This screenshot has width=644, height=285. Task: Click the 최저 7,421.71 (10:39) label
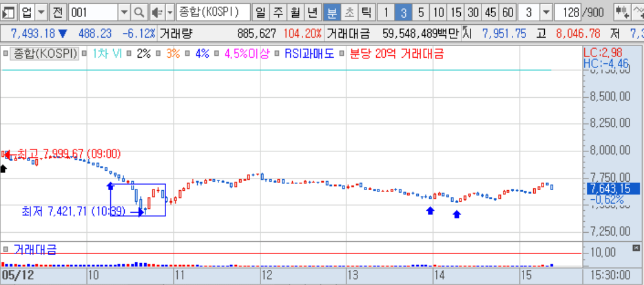click(74, 211)
